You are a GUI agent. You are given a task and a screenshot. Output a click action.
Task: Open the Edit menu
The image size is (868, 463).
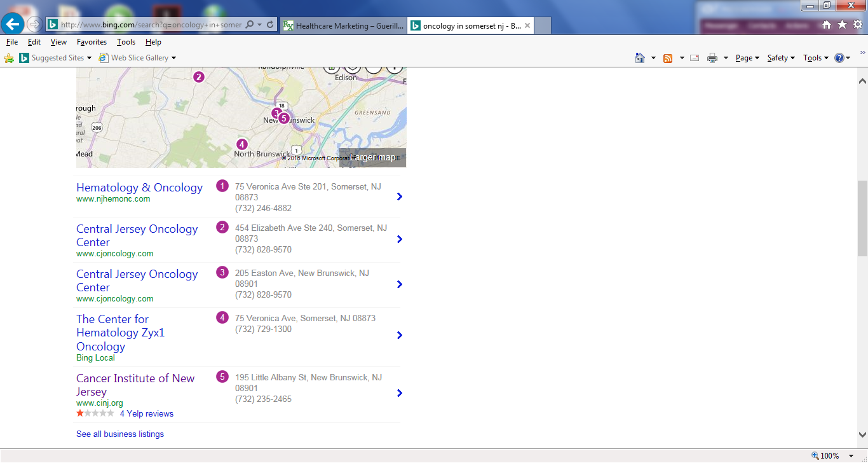point(34,42)
